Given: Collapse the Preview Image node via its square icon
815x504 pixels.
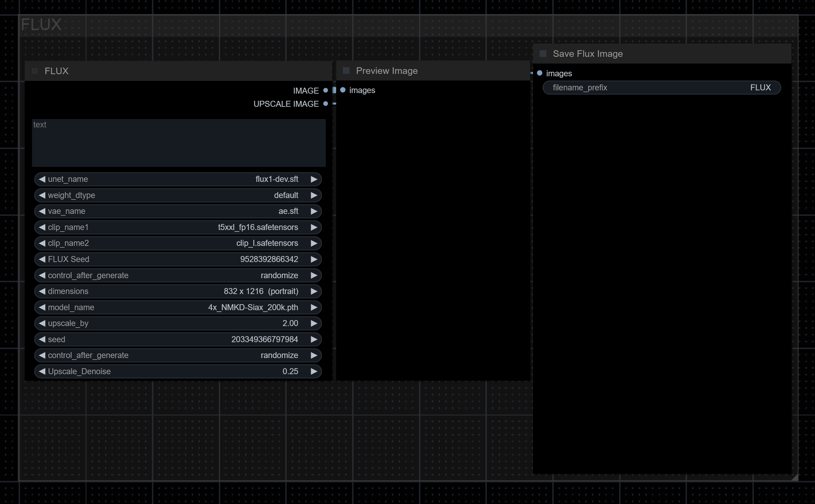Looking at the screenshot, I should click(346, 71).
